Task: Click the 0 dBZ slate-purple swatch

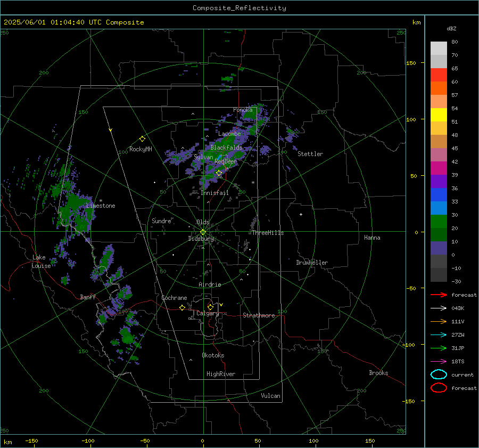Action: coord(439,248)
